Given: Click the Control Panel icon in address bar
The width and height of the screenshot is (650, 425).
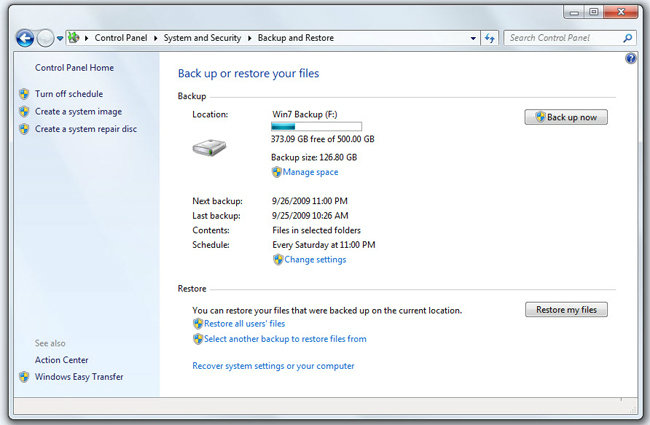Looking at the screenshot, I should (x=74, y=38).
